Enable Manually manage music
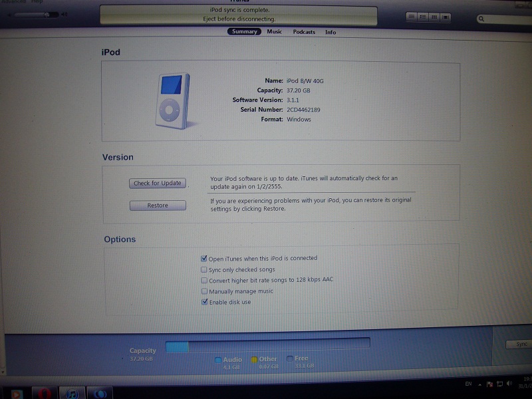 (x=204, y=291)
